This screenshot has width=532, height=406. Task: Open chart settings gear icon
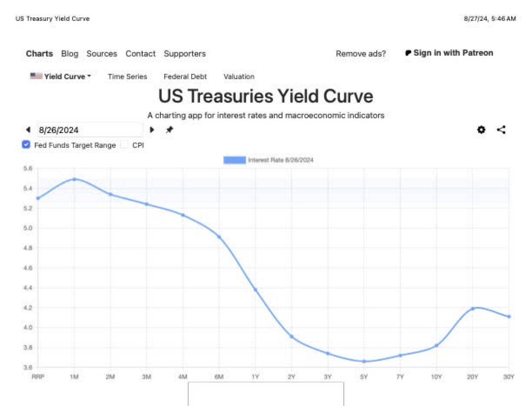pyautogui.click(x=481, y=130)
